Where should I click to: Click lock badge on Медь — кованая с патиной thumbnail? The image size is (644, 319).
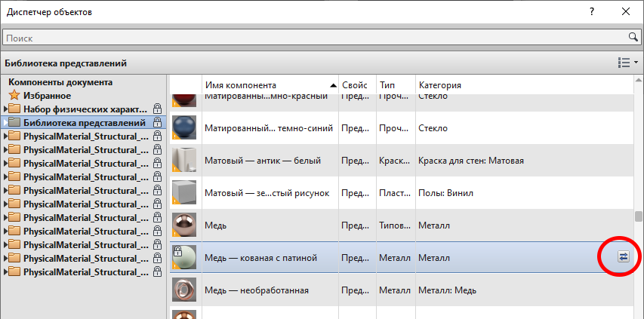177,251
